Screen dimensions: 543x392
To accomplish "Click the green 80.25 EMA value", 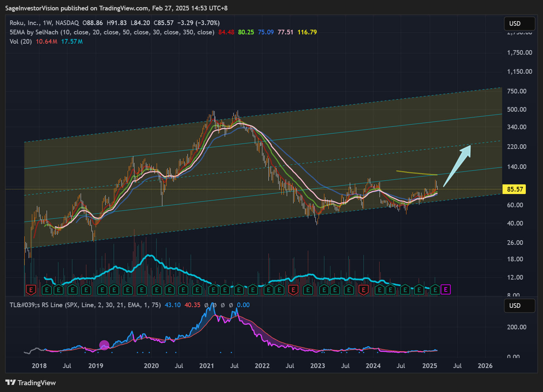I will click(246, 32).
